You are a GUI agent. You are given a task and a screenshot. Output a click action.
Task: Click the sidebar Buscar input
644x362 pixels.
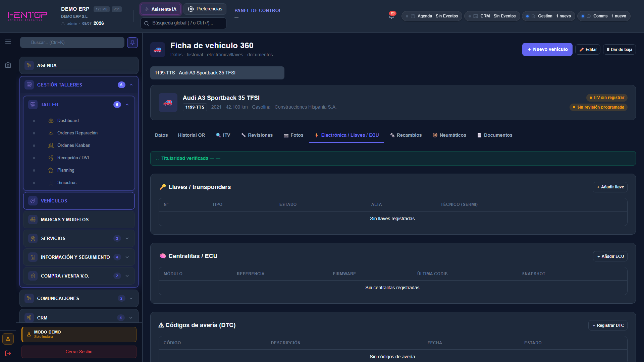click(x=72, y=43)
